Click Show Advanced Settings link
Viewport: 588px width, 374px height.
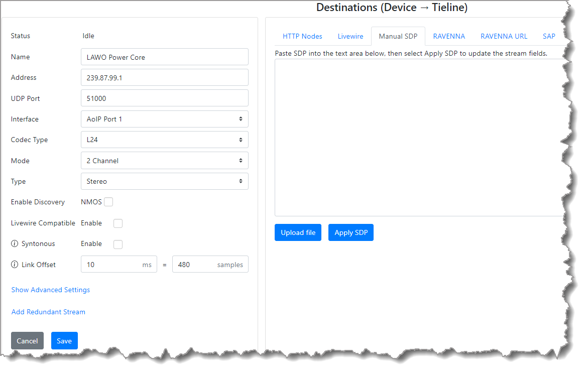[x=51, y=290]
